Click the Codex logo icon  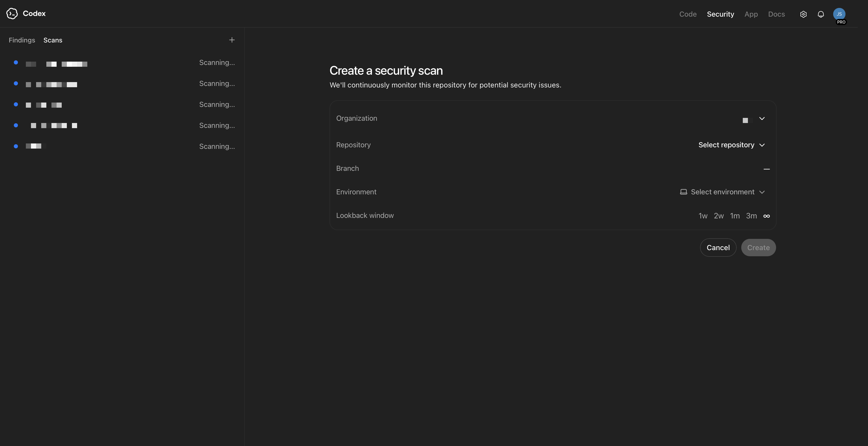[13, 14]
